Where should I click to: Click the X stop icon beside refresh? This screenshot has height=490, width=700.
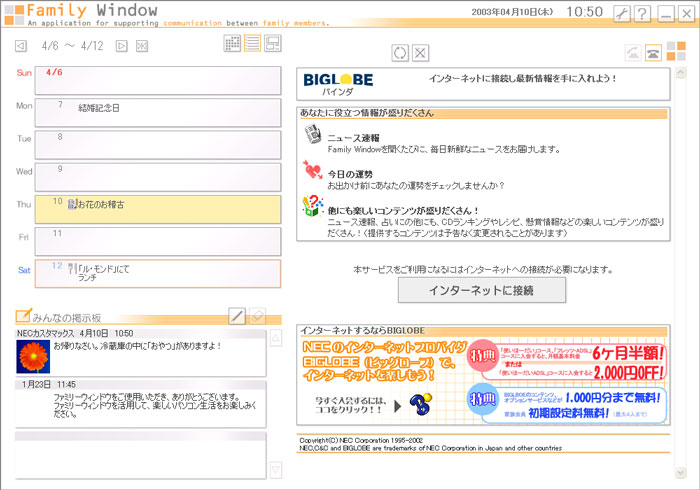point(420,52)
